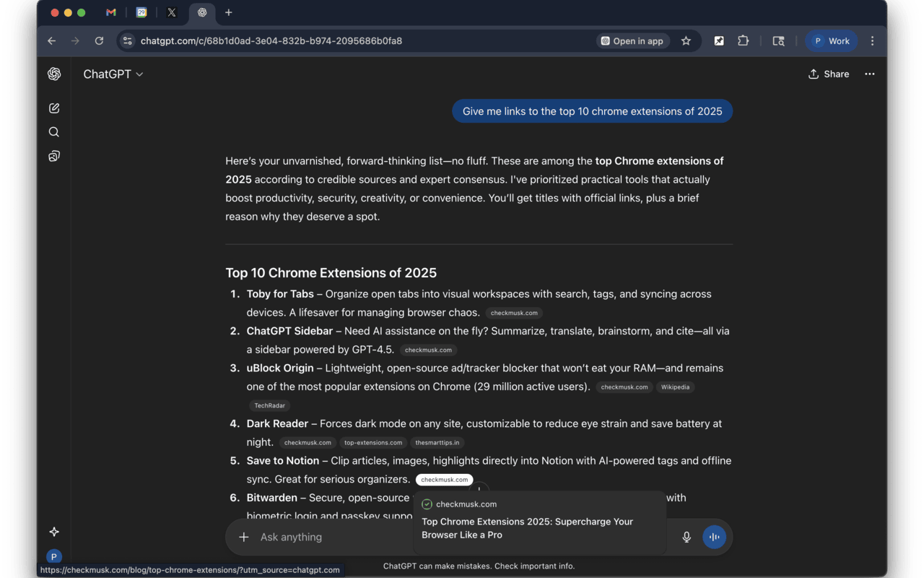Screen dimensions: 924x578
Task: Open the library icon in the sidebar
Action: coord(54,156)
